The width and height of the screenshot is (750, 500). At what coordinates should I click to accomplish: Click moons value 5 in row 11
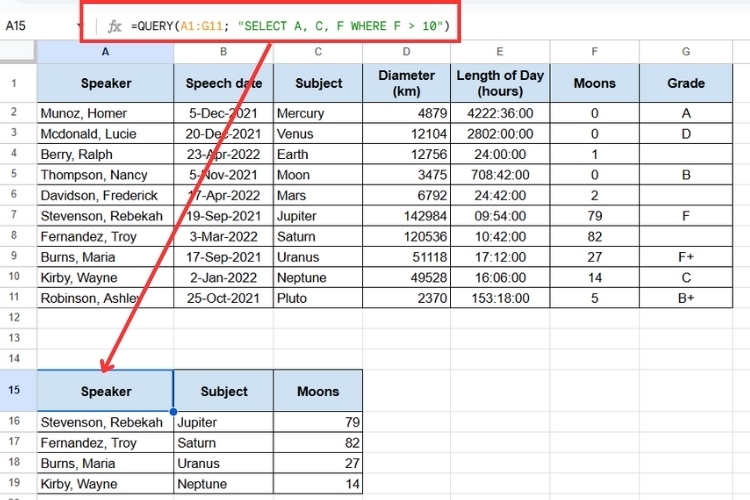(x=595, y=299)
